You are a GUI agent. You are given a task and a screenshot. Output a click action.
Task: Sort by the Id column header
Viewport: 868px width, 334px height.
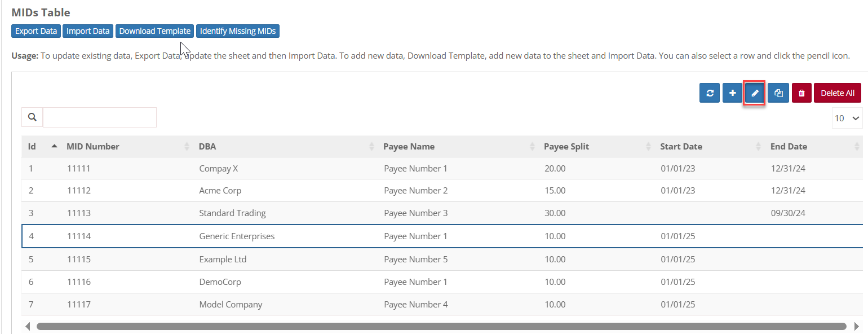click(x=32, y=147)
